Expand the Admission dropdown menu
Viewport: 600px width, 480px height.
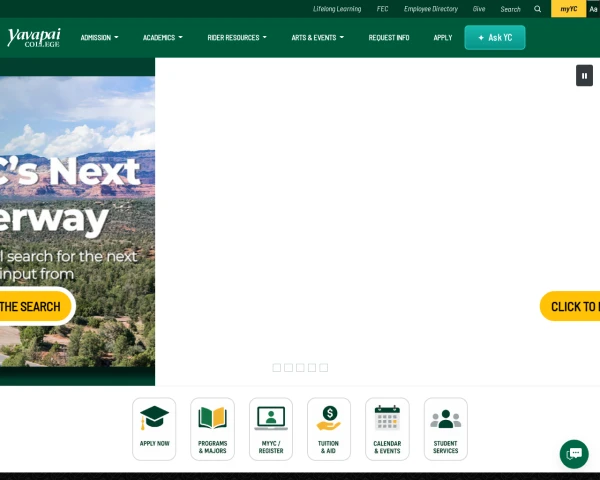click(x=99, y=38)
